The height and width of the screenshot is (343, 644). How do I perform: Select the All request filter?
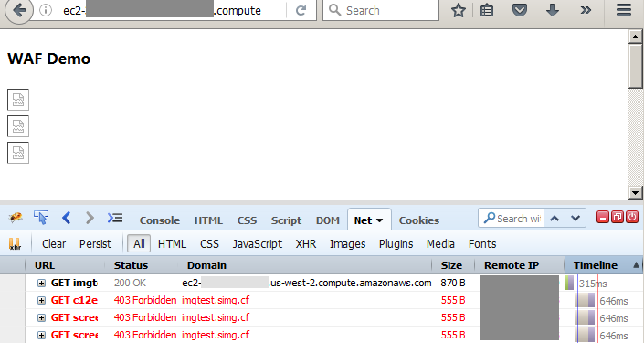[139, 244]
